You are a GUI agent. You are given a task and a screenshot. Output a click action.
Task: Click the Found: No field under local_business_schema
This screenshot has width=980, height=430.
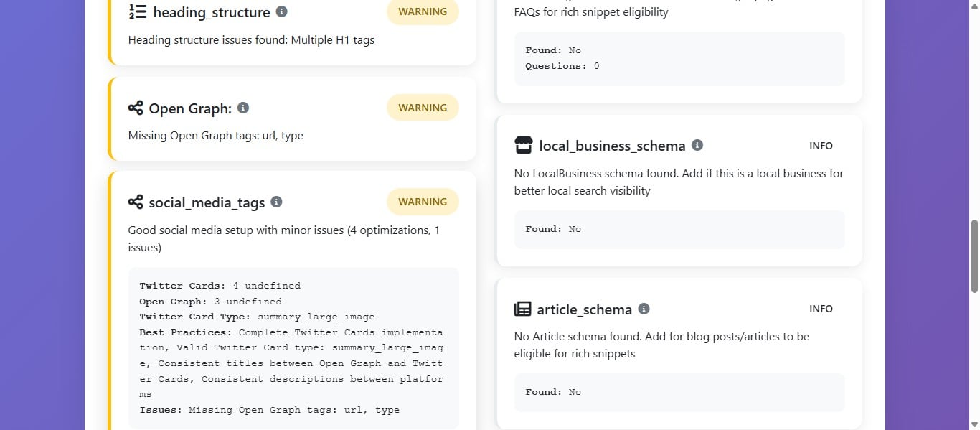point(679,228)
